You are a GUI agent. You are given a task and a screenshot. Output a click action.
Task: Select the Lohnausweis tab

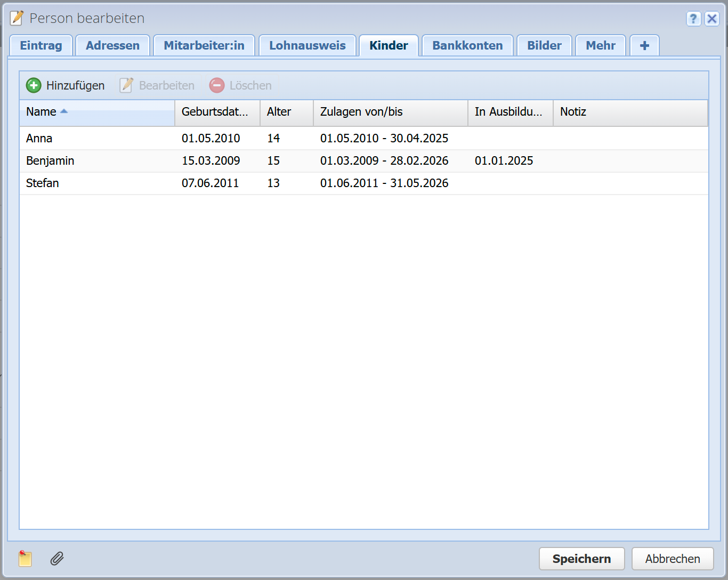[x=307, y=46]
